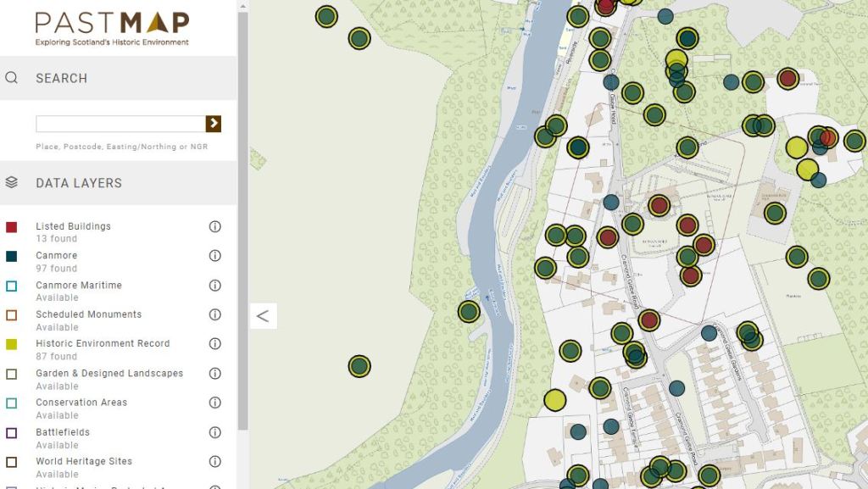Click the '13 found' count text
The image size is (868, 489).
[x=57, y=239]
